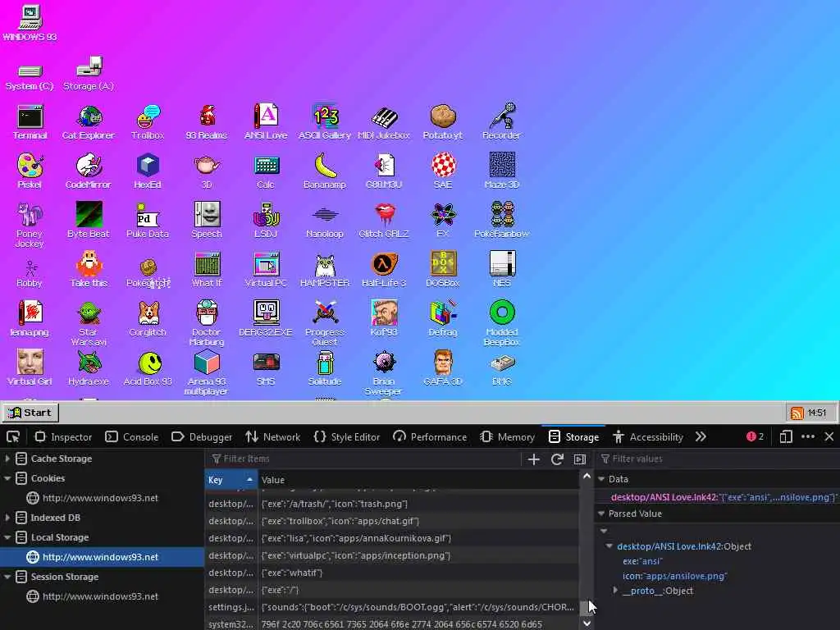
Task: Open the System (C:) drive
Action: pyautogui.click(x=30, y=78)
